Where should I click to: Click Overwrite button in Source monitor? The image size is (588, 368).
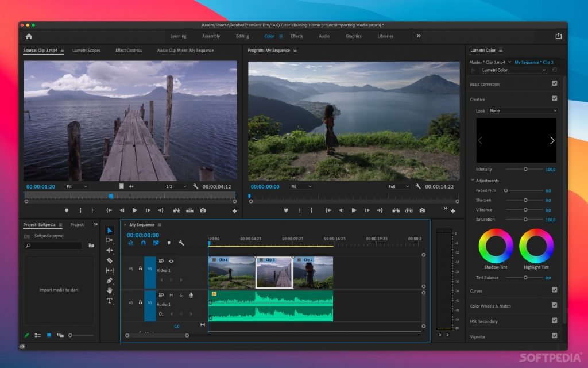pyautogui.click(x=189, y=210)
